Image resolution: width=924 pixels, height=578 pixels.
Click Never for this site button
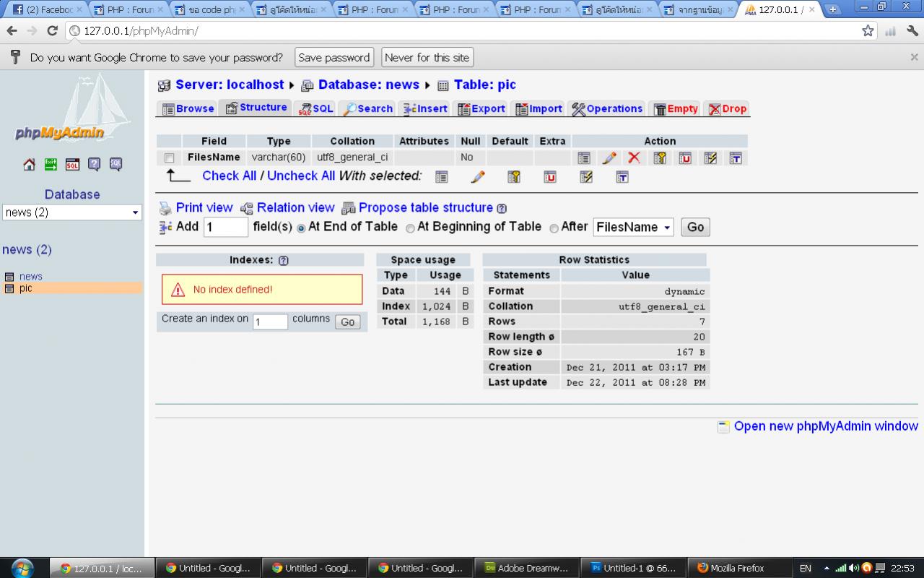[427, 58]
